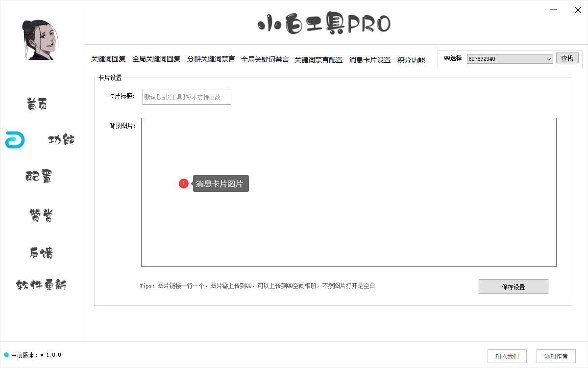Click the 卡片标题 input field
The height and width of the screenshot is (368, 588).
[186, 97]
